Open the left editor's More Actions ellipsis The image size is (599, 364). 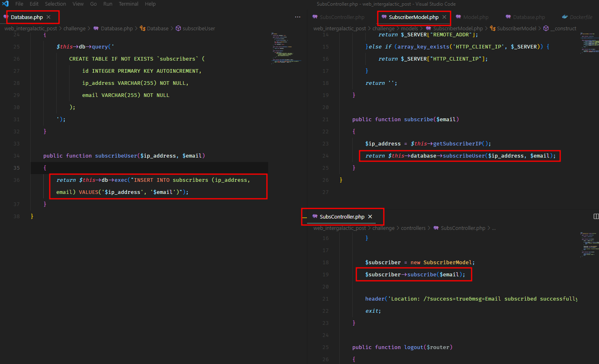click(298, 17)
